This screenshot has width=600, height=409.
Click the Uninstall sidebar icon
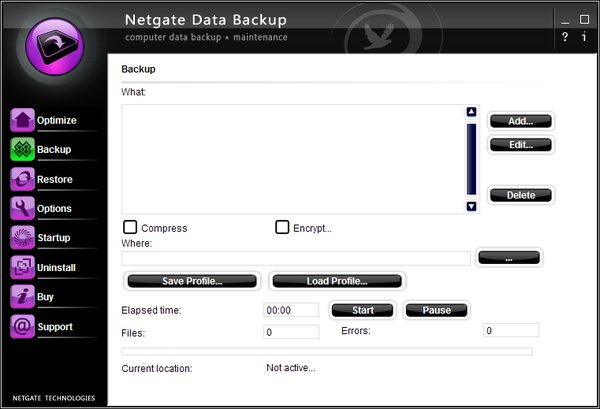pos(23,268)
